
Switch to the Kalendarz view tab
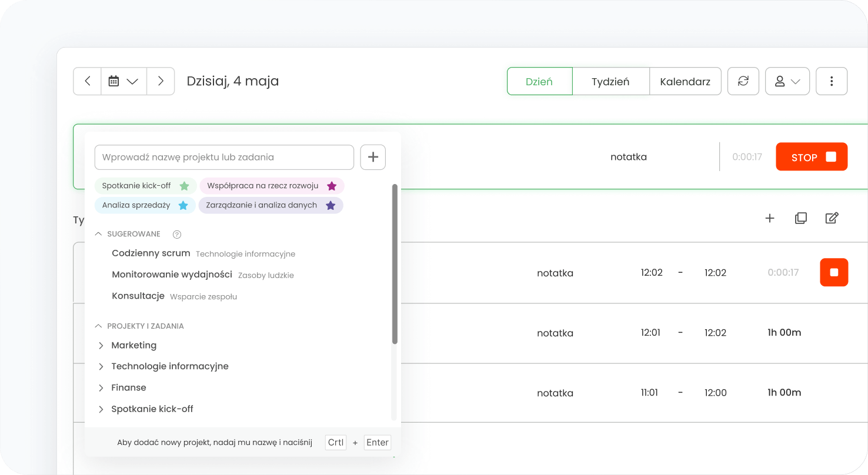point(685,81)
